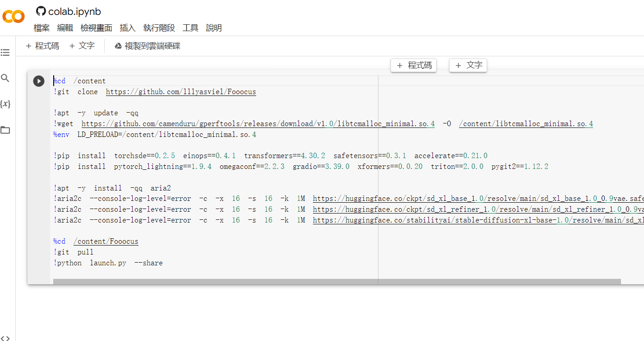Open the 編輯 menu
The width and height of the screenshot is (644, 341).
(65, 28)
